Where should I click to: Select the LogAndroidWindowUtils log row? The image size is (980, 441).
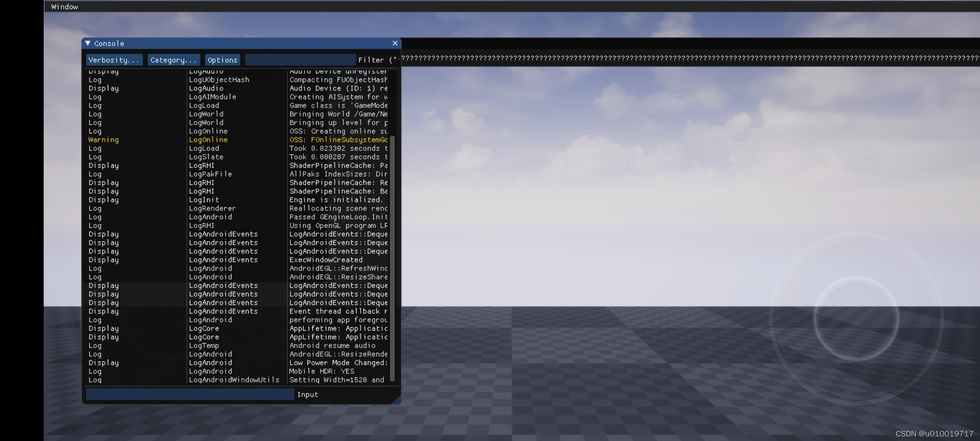[234, 380]
